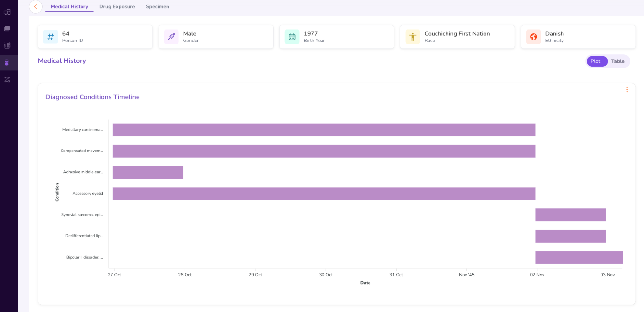Open the chart three-dot options menu
644x312 pixels.
tap(627, 90)
